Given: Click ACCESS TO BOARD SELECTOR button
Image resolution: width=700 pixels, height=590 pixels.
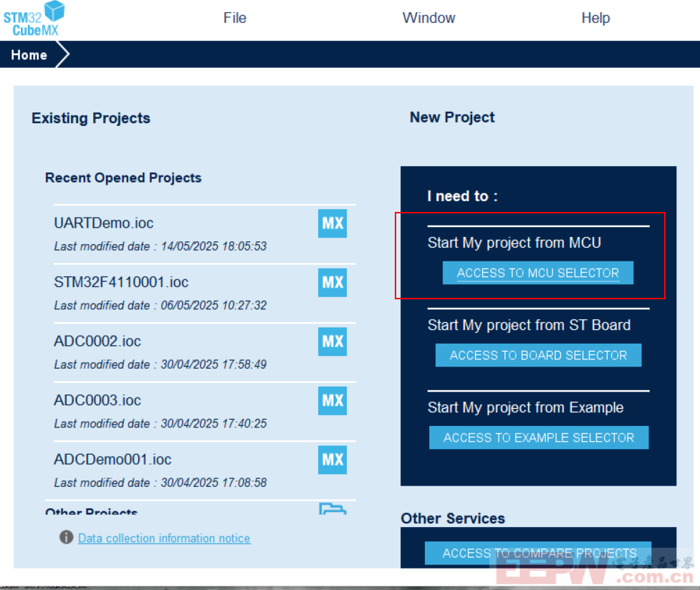Looking at the screenshot, I should pos(538,355).
